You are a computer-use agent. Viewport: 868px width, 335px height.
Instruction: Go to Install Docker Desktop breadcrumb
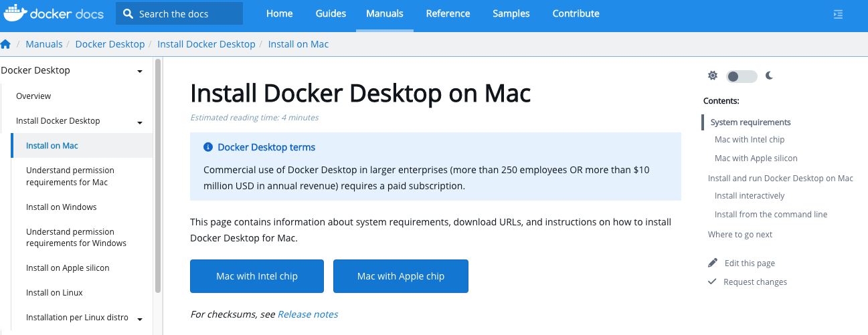pyautogui.click(x=206, y=44)
